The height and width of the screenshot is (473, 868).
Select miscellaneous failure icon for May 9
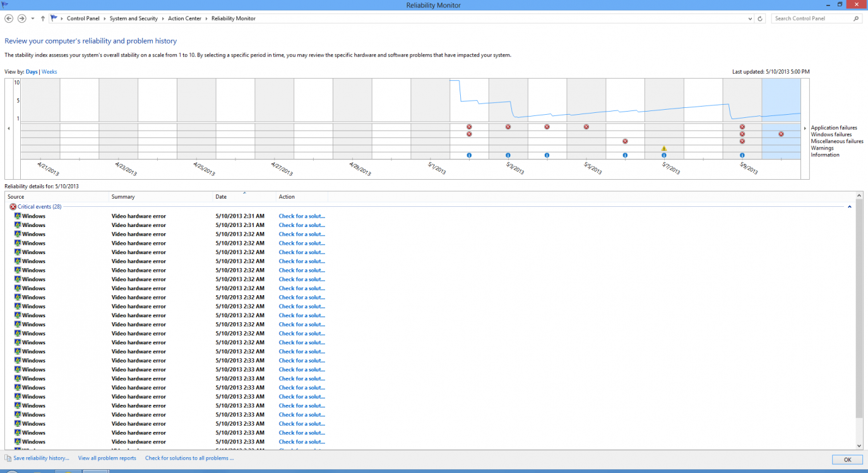[742, 141]
